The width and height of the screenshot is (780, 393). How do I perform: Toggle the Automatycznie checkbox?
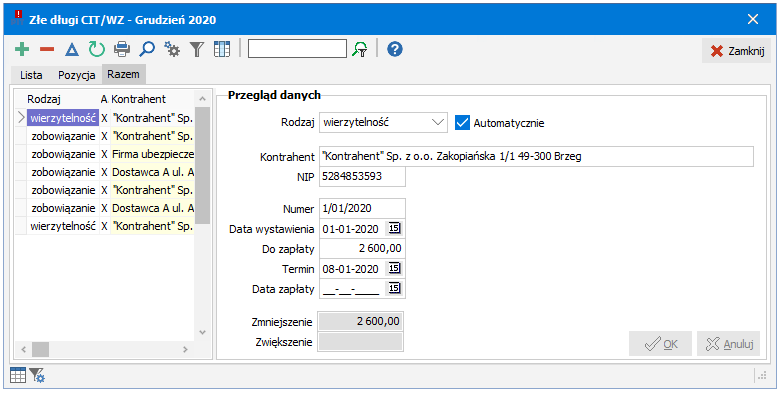[x=463, y=122]
